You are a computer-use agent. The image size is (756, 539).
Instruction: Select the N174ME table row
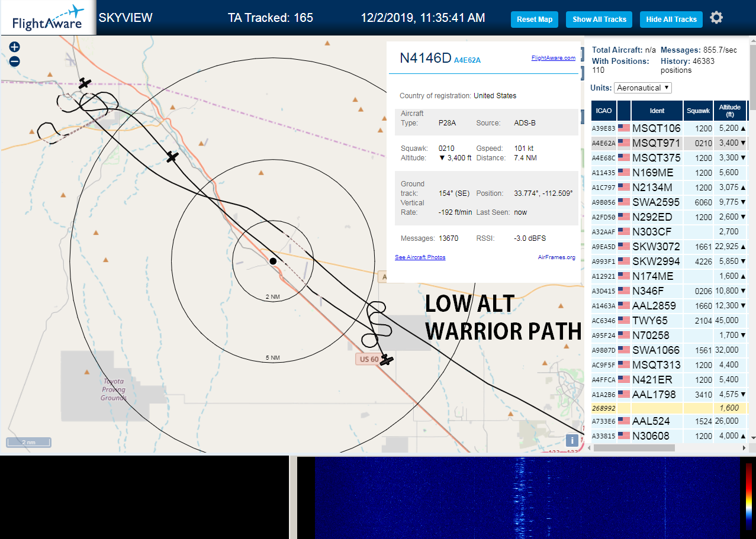(x=669, y=276)
